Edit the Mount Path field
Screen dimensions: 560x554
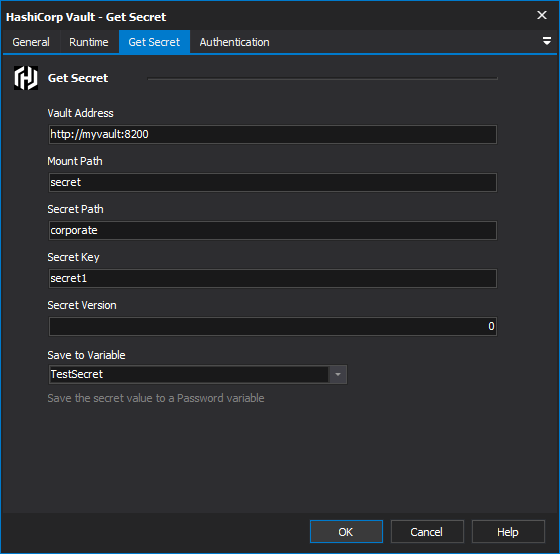point(272,183)
